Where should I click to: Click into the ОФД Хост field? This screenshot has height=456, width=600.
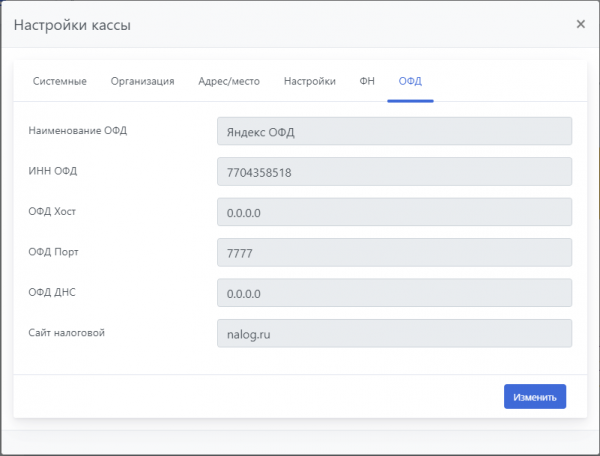[394, 212]
